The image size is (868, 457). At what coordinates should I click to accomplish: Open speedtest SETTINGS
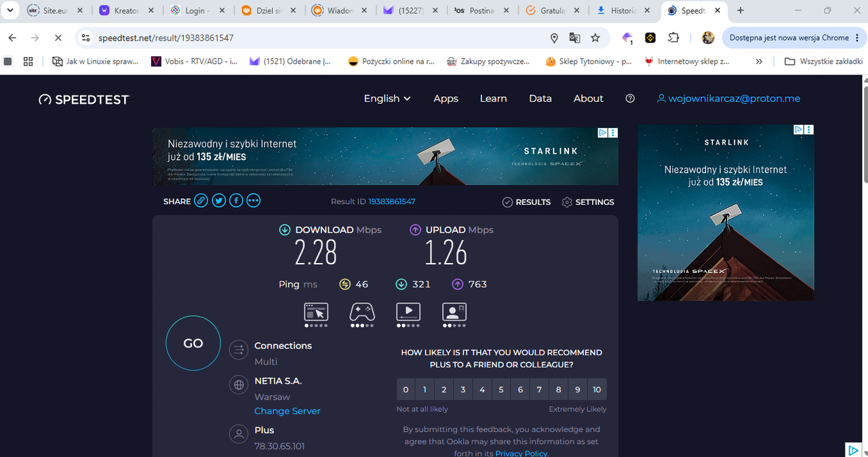pos(588,202)
